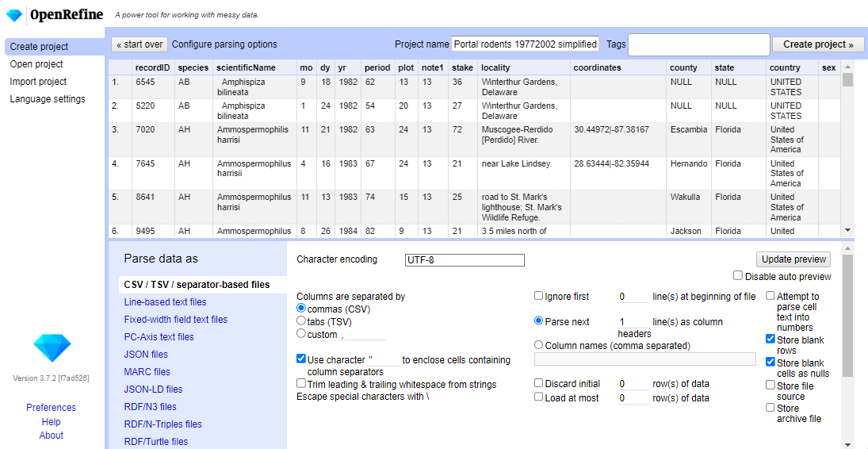Screen dimensions: 868x449
Task: Click the recordID column header
Action: tap(151, 67)
